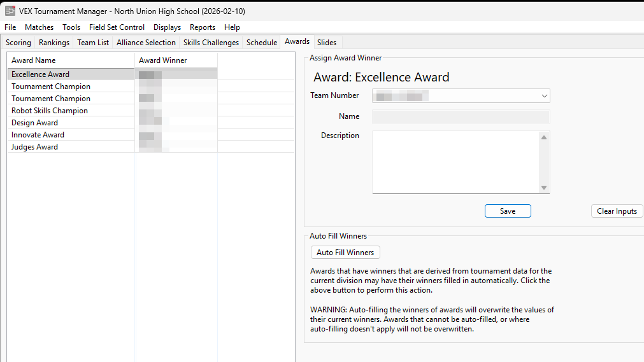The height and width of the screenshot is (362, 644).
Task: Sort by Award Winner column header
Action: coord(176,60)
